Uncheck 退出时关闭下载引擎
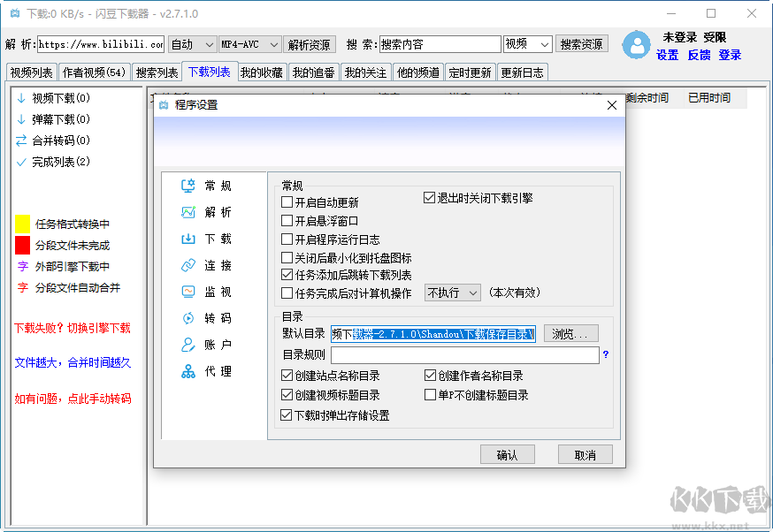Screen dimensions: 773x532 pyautogui.click(x=429, y=198)
